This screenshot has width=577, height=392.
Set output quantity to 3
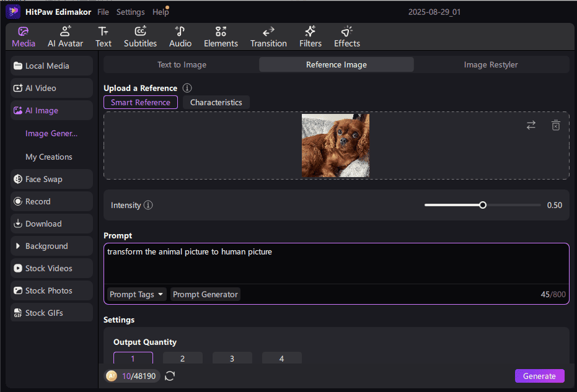(232, 358)
